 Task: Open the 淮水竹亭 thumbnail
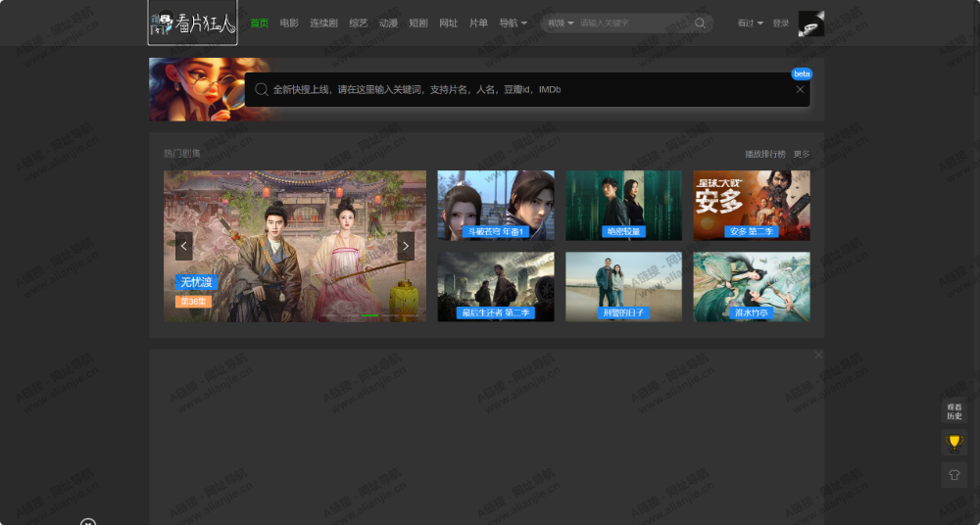(752, 287)
